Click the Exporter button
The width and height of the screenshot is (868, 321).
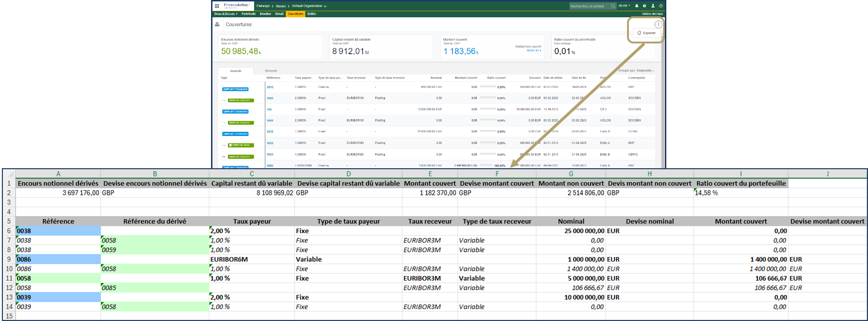647,33
